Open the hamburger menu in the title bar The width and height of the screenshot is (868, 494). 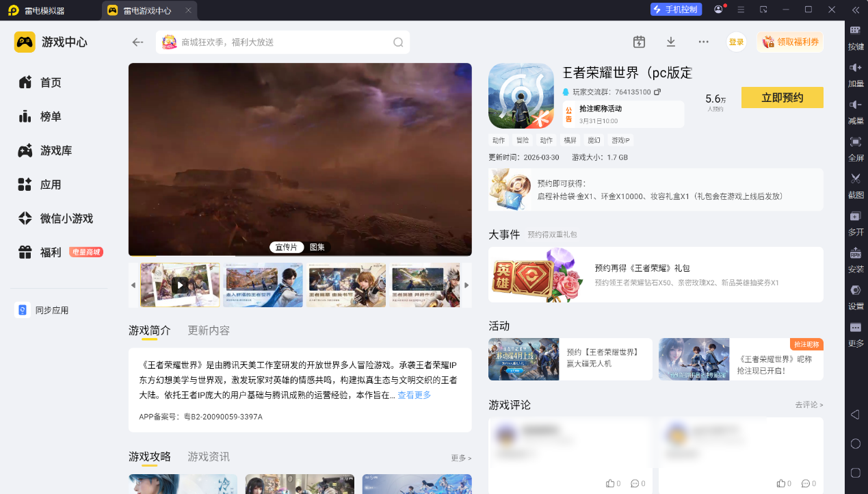click(741, 10)
